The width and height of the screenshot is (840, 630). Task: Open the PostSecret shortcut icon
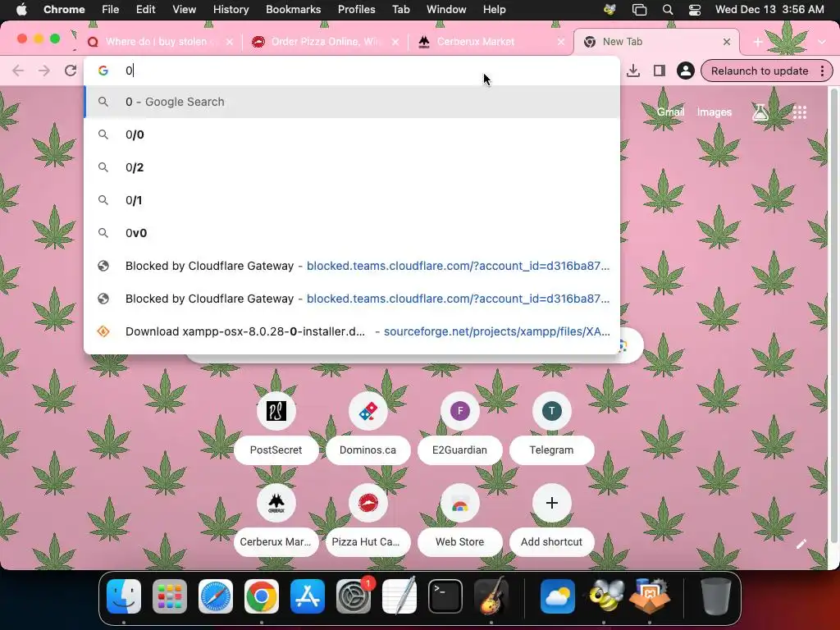pos(276,411)
